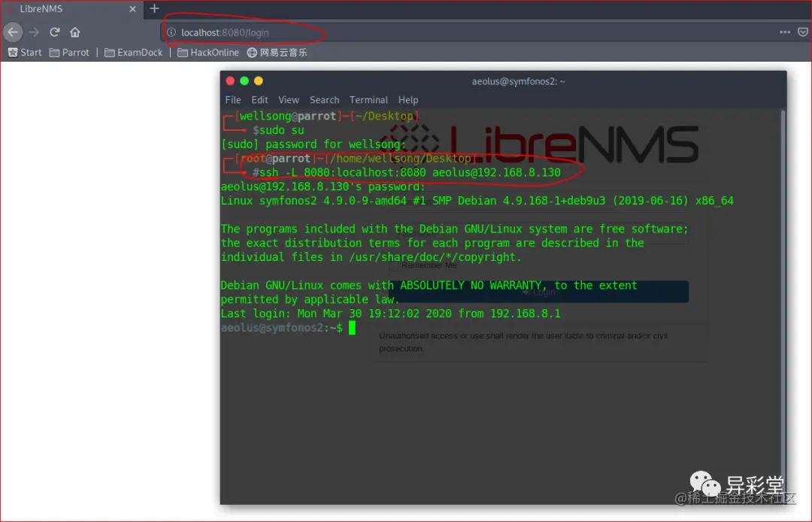Click the browser back arrow button

(13, 32)
